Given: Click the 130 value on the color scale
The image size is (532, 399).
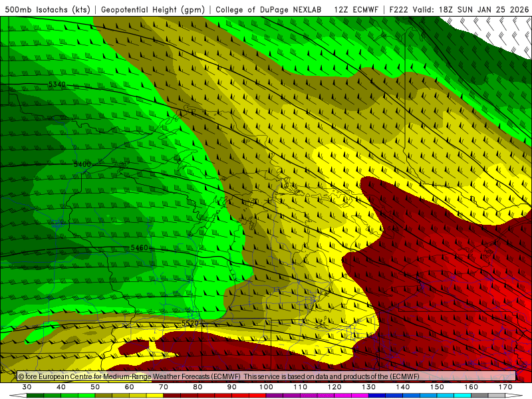Looking at the screenshot, I should [368, 387].
